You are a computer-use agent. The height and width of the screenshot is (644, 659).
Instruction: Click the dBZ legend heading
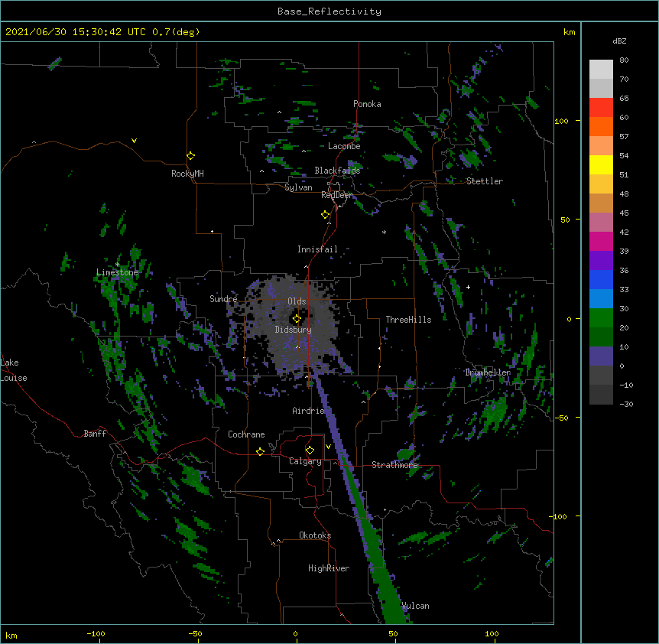(619, 41)
